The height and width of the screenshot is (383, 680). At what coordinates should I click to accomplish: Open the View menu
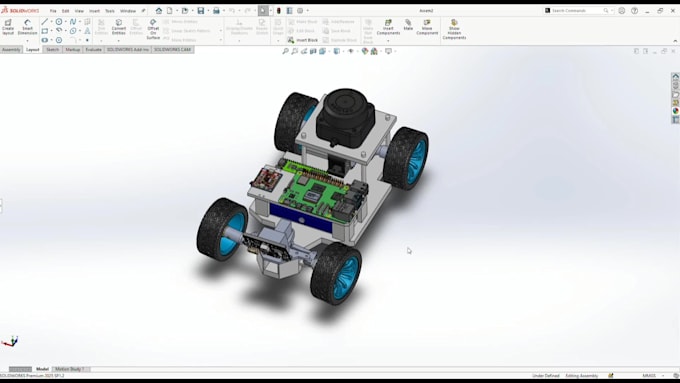click(x=79, y=11)
